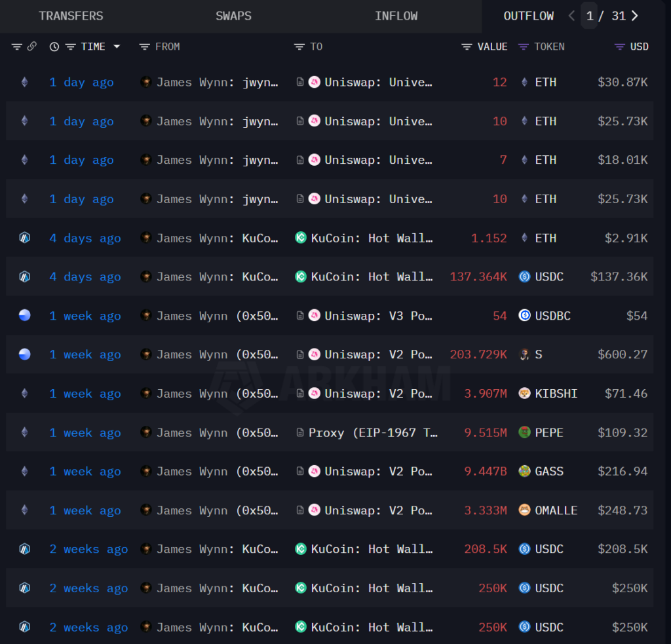Click Arbitrum chain icon on 137.364K USDC row
This screenshot has width=671, height=644.
(x=25, y=276)
